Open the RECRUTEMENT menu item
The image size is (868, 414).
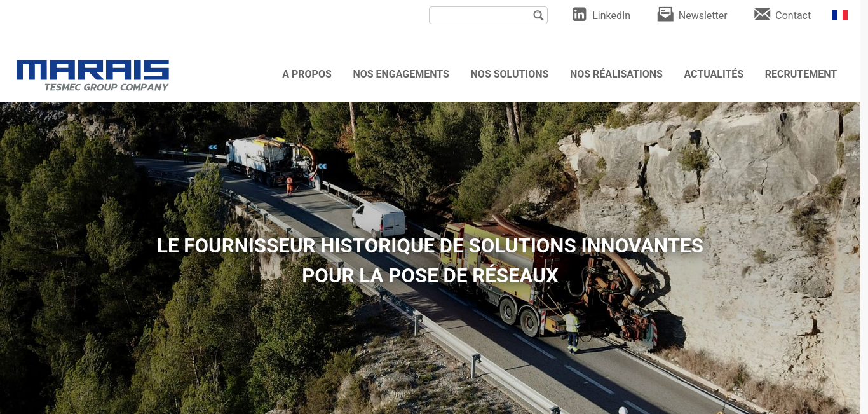(x=801, y=74)
